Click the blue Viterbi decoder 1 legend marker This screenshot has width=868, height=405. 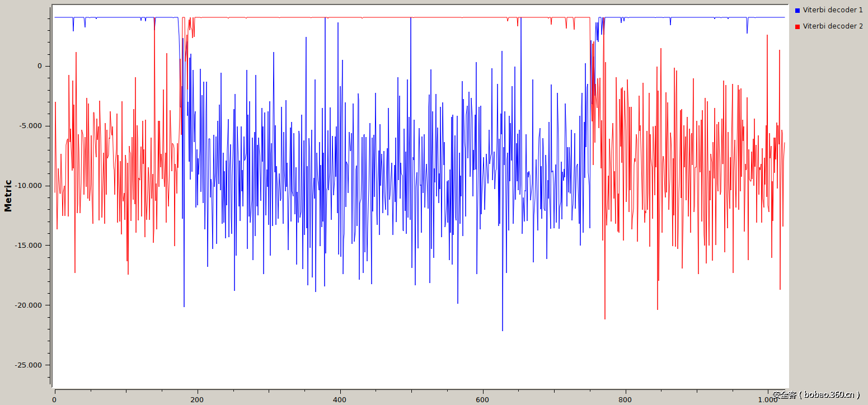(797, 10)
